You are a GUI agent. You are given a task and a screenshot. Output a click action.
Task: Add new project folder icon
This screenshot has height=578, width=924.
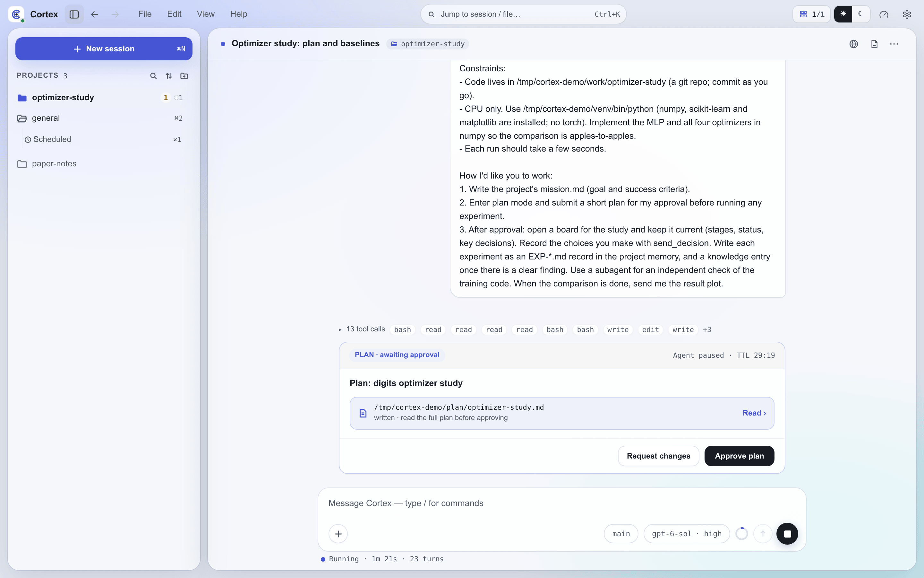[184, 76]
